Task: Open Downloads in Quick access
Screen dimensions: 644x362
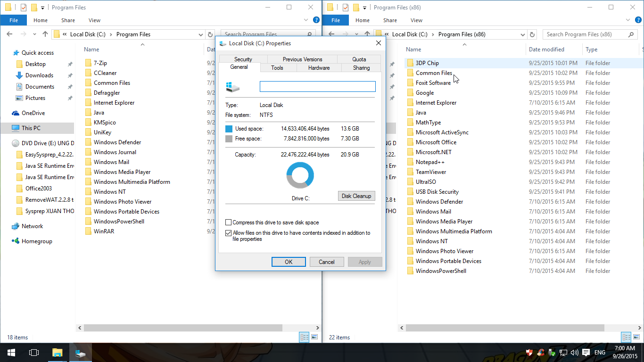Action: point(39,75)
